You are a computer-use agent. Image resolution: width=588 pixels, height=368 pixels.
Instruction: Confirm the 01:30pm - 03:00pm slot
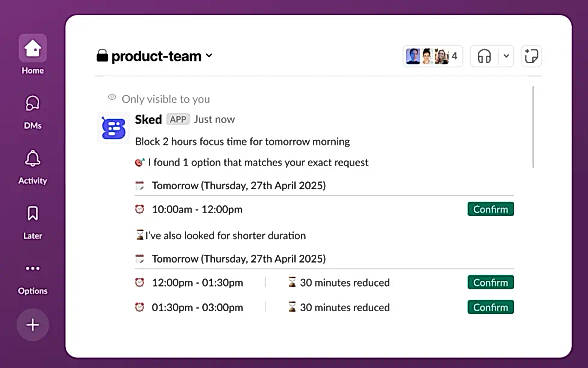[x=490, y=307]
